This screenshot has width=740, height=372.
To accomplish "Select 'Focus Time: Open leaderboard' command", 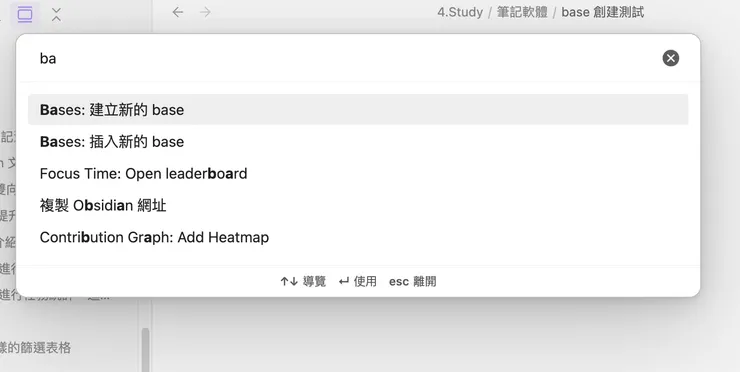I will coord(358,173).
